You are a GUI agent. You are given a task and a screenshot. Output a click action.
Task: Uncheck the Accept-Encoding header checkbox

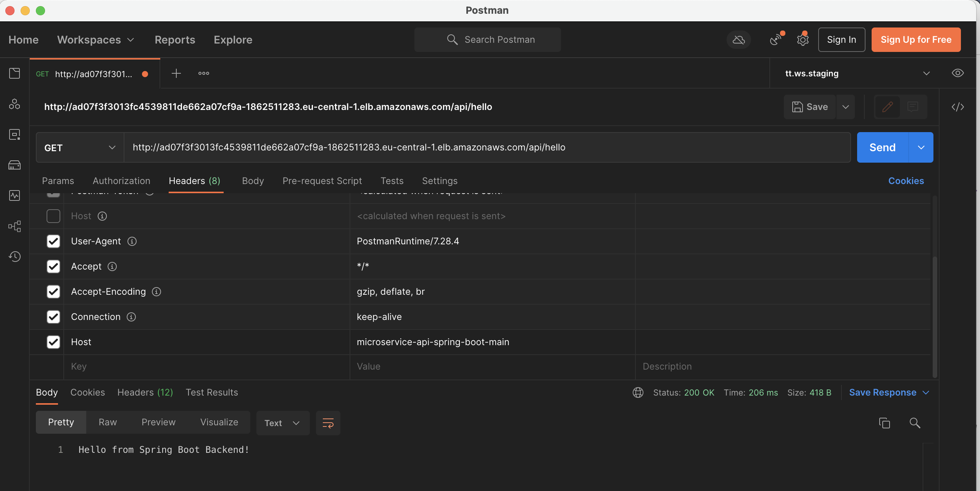(x=53, y=292)
